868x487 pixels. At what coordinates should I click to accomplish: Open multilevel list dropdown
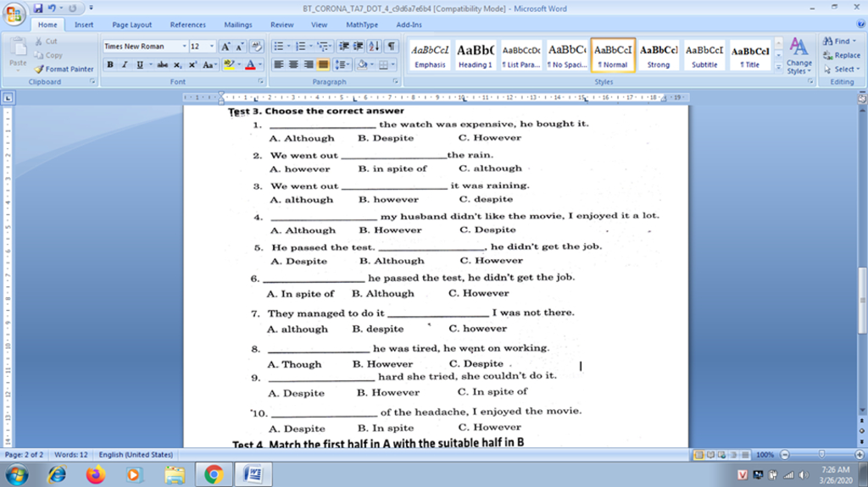[x=324, y=47]
